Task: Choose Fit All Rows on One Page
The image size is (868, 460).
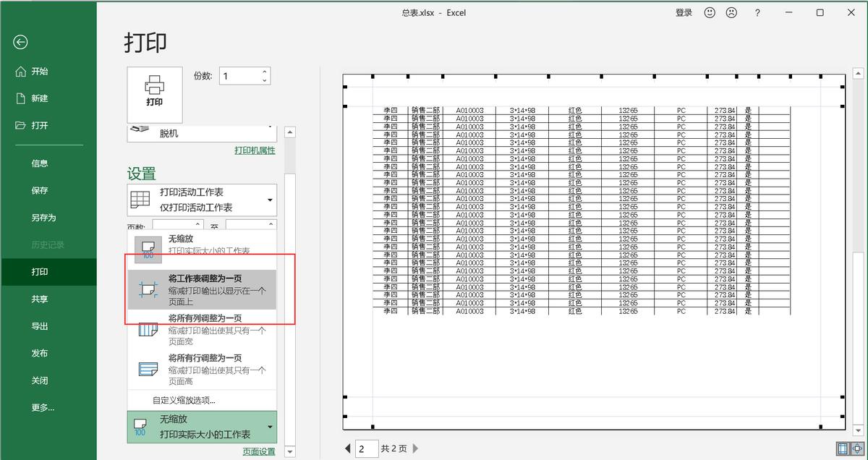Action: (201, 369)
